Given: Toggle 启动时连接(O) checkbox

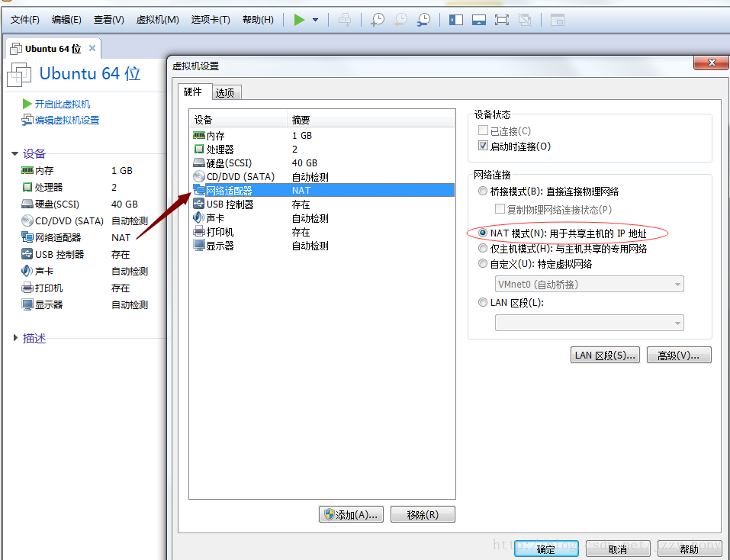Looking at the screenshot, I should 484,146.
